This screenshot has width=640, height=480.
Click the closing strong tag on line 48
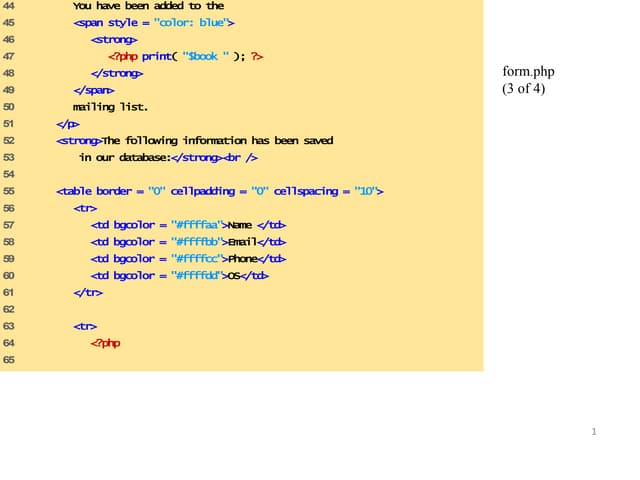tap(116, 73)
